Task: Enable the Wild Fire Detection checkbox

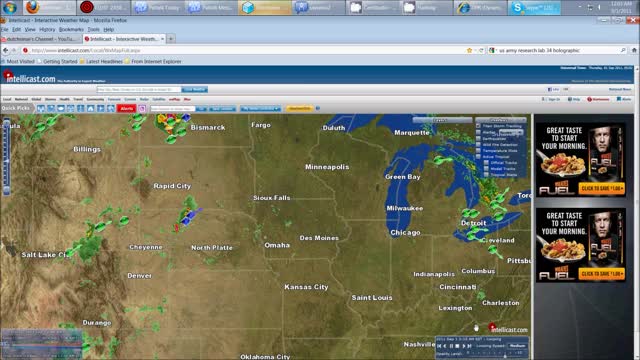Action: (479, 144)
